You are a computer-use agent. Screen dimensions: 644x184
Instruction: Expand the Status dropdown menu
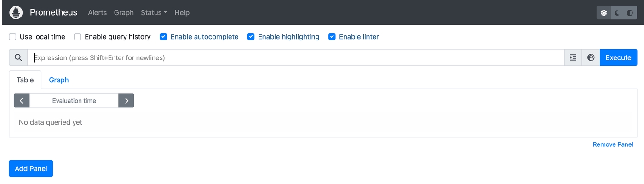(x=154, y=13)
